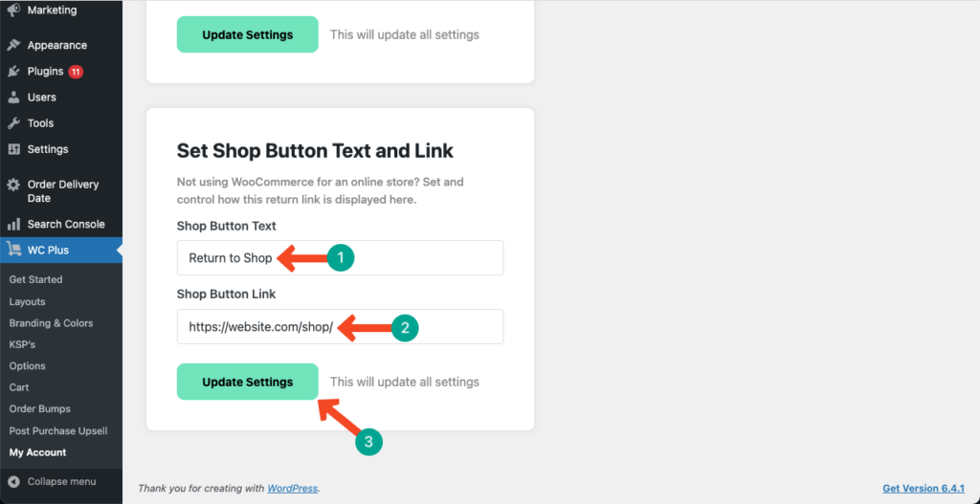Click the WC Plus cart icon

pyautogui.click(x=13, y=251)
